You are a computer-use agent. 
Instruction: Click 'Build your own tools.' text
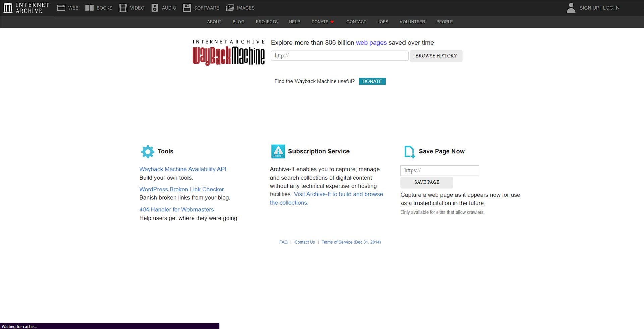[x=166, y=178]
